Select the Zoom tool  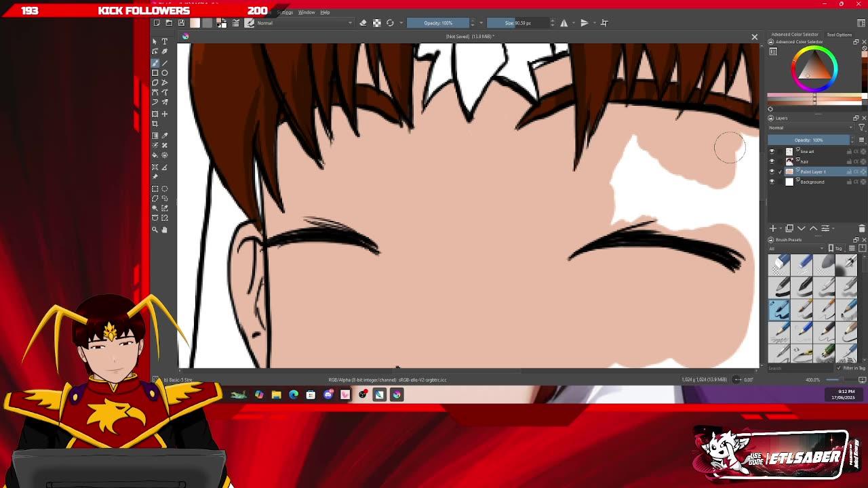[x=155, y=230]
